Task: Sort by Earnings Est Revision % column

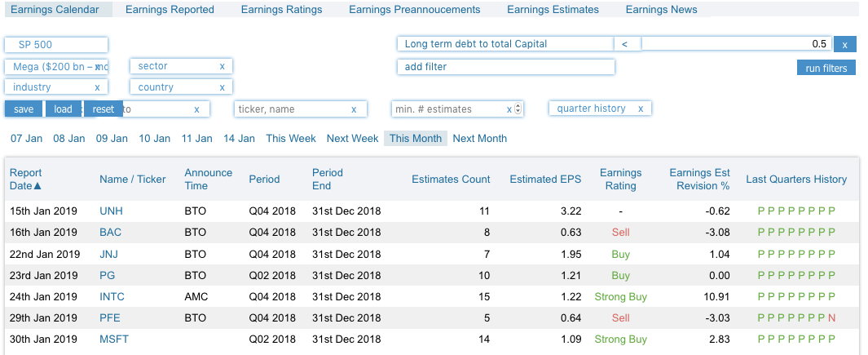Action: pyautogui.click(x=700, y=180)
